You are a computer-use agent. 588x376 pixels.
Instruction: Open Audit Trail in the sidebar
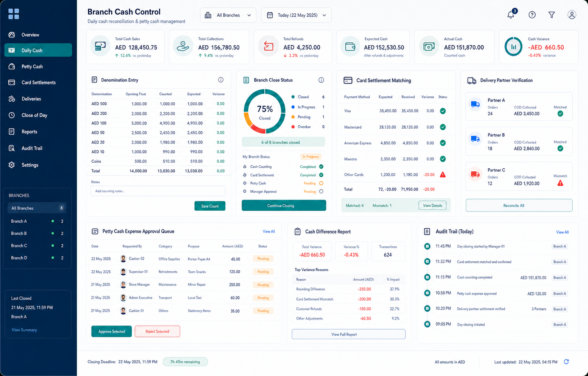click(38, 148)
